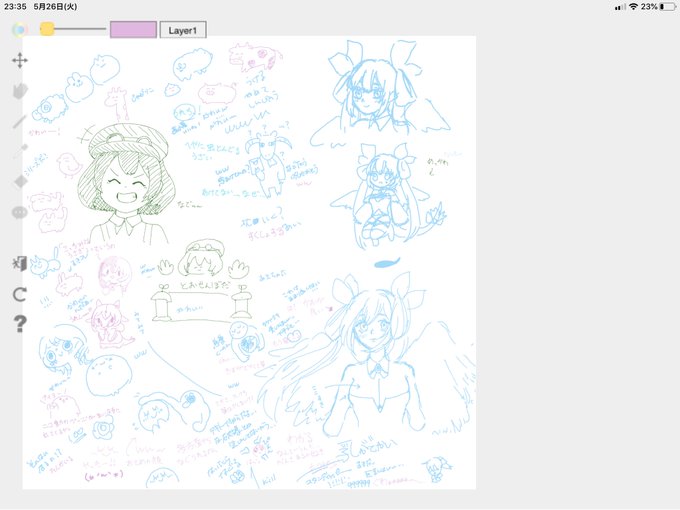Select the eyedropper tool
The image size is (680, 510).
[20, 150]
